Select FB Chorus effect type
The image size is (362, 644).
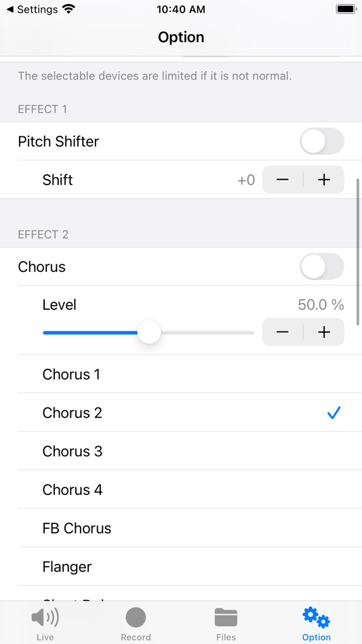pos(190,528)
